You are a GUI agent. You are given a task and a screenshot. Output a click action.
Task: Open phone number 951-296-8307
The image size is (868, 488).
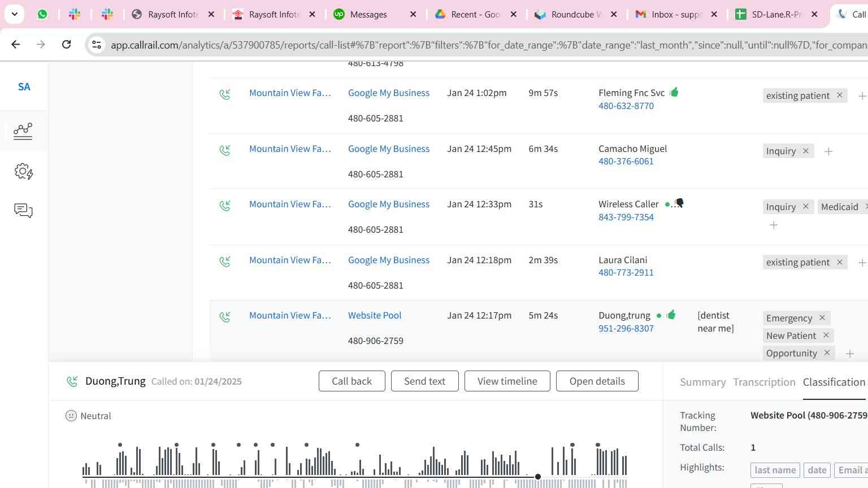(x=626, y=328)
